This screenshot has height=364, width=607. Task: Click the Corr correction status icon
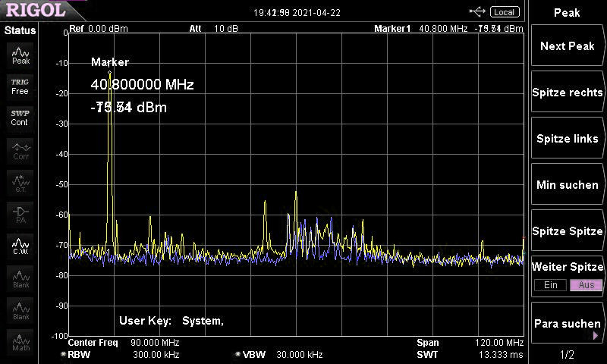[20, 151]
